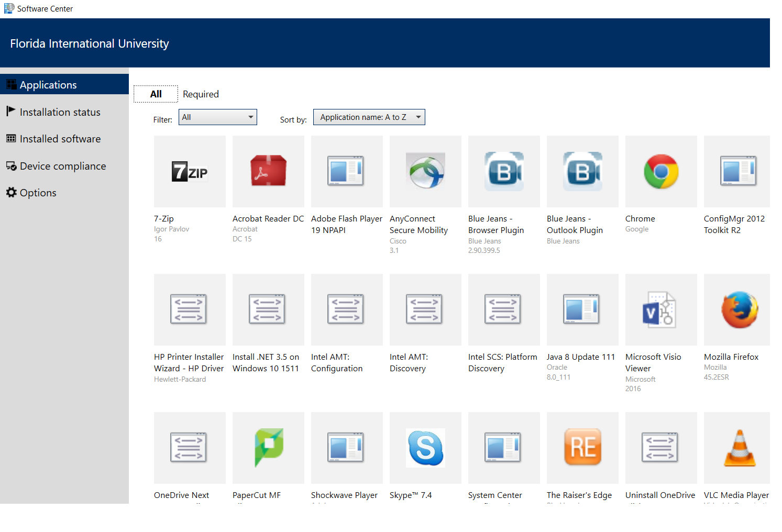Screen dimensions: 782x532
Task: Go to Installation status in sidebar
Action: coord(60,112)
